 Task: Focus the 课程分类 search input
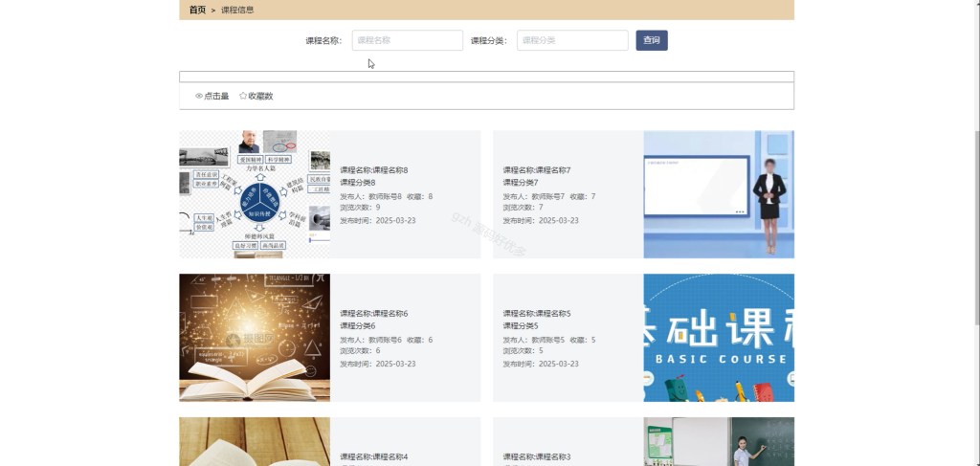coord(572,40)
